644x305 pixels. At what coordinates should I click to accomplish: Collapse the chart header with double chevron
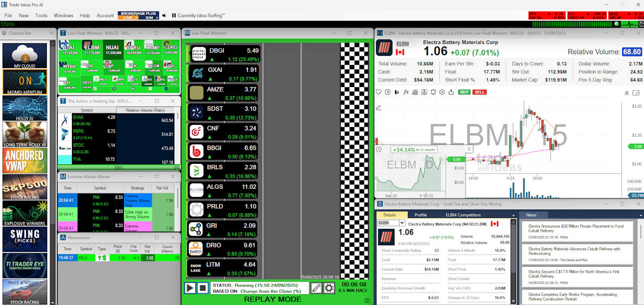click(627, 93)
